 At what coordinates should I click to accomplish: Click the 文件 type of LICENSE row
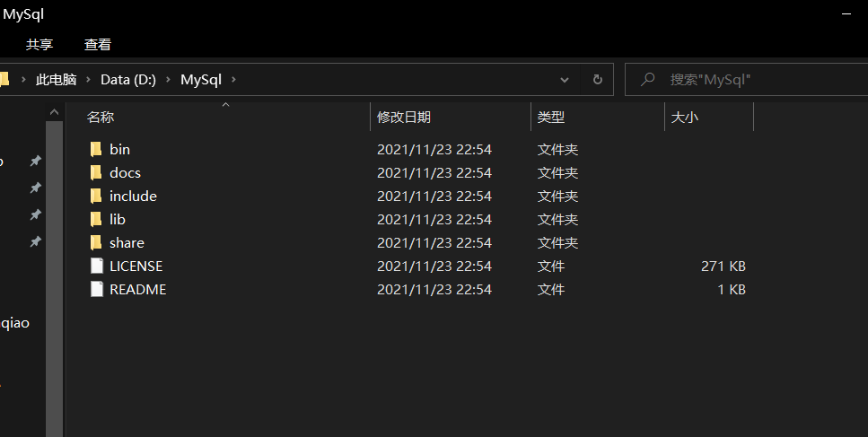(551, 267)
